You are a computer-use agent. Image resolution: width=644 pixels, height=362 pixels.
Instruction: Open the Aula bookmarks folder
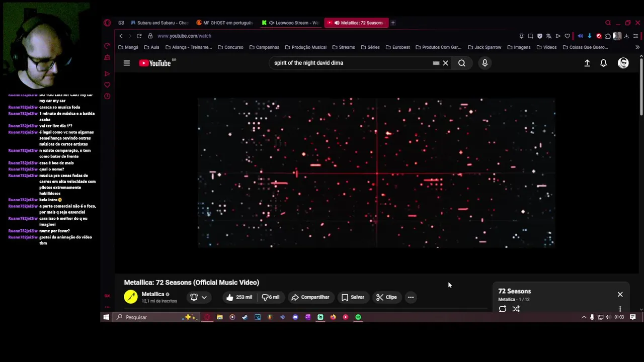tap(151, 47)
